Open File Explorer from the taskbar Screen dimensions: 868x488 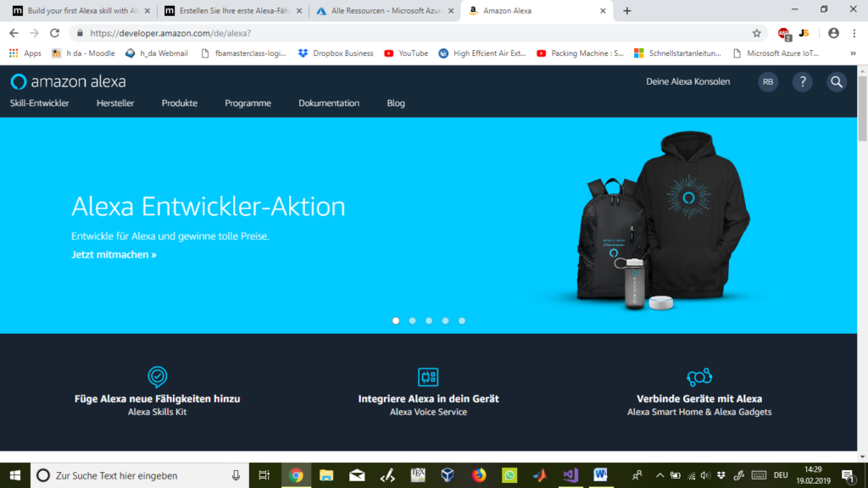326,475
